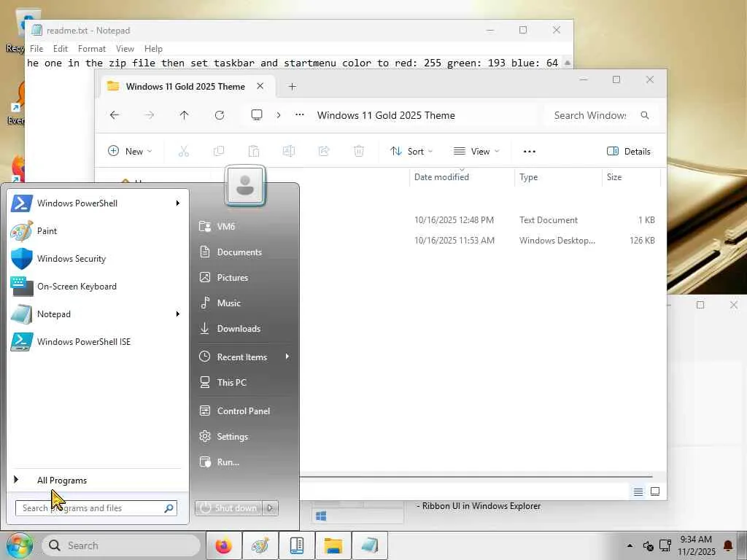Open Control Panel from Start menu

(x=245, y=411)
